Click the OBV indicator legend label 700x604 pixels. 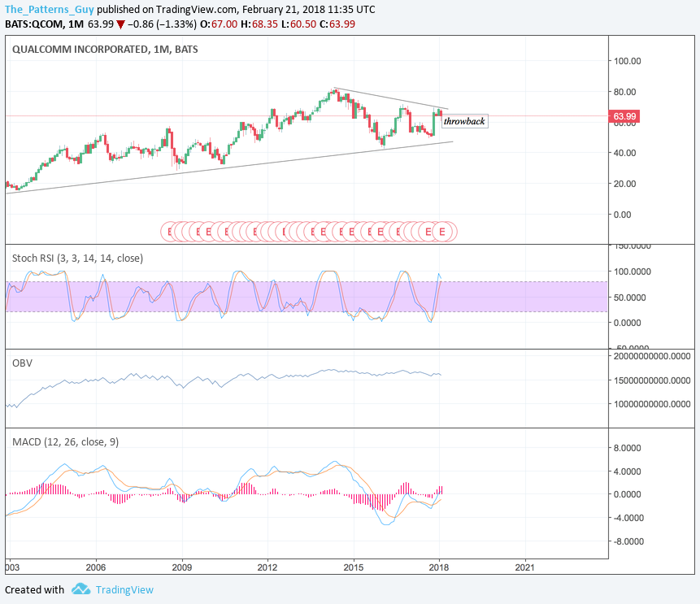[x=22, y=363]
